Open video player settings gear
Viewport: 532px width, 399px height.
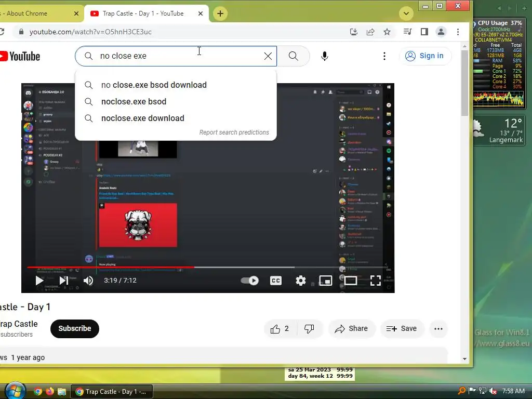(301, 281)
